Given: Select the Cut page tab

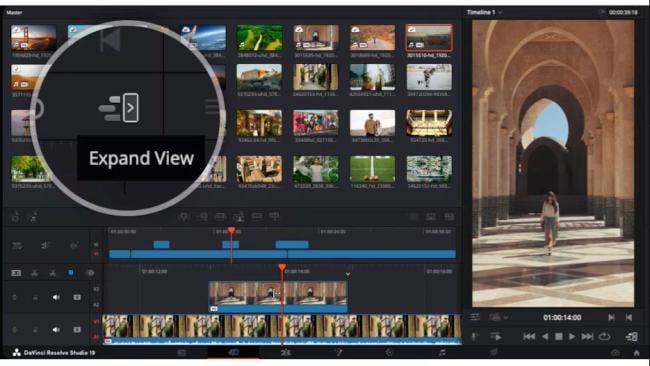Looking at the screenshot, I should [233, 353].
